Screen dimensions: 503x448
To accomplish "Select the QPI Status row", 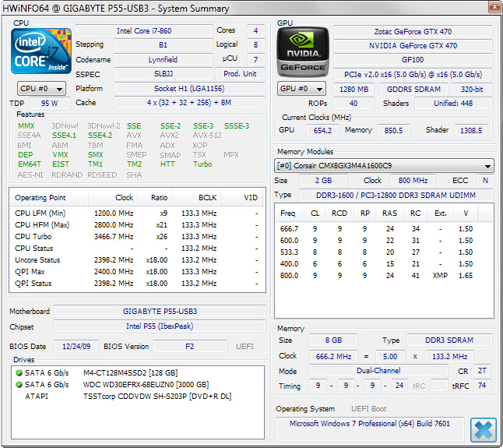I will click(x=137, y=284).
